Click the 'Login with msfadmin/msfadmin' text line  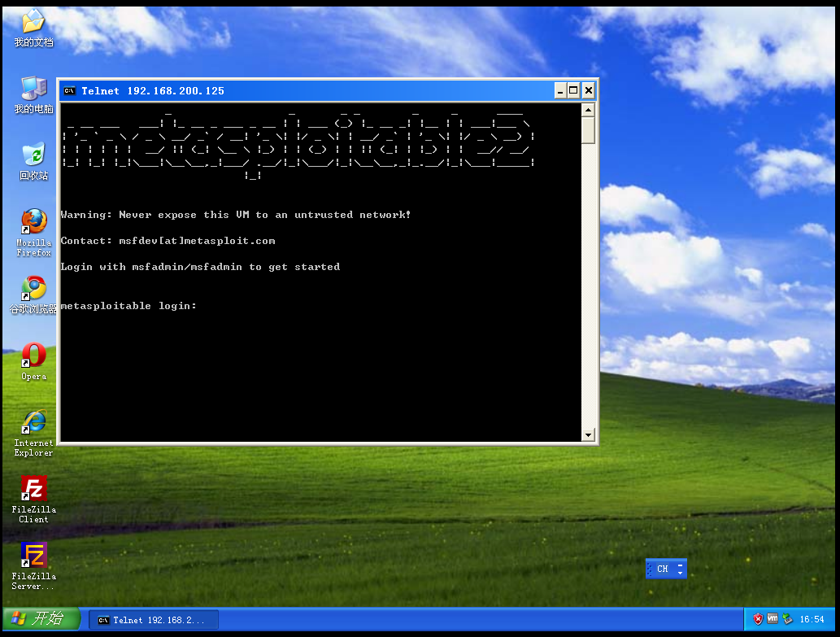pyautogui.click(x=200, y=267)
